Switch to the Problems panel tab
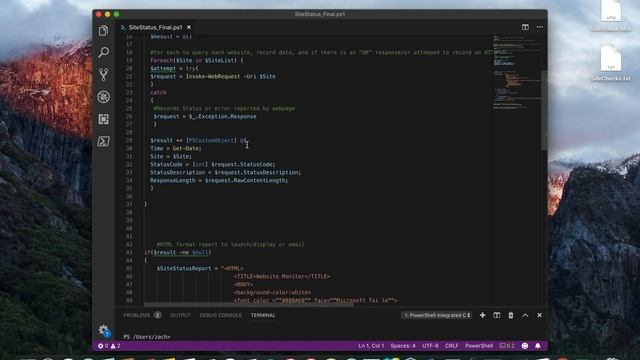Screen dimensions: 640x360 tap(142, 315)
